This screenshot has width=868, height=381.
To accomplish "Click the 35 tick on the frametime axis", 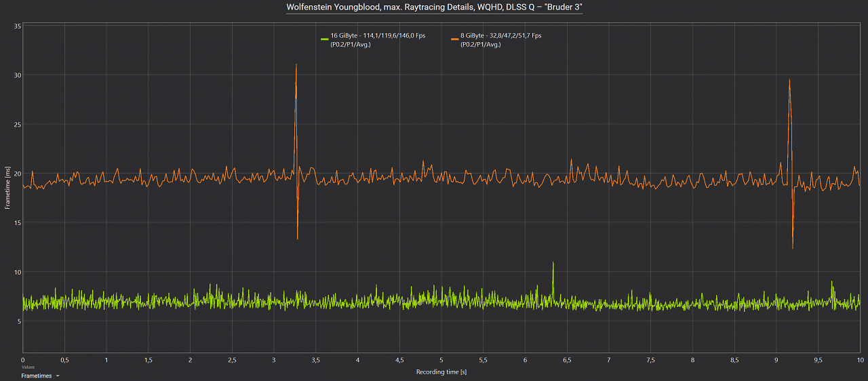I will click(18, 26).
